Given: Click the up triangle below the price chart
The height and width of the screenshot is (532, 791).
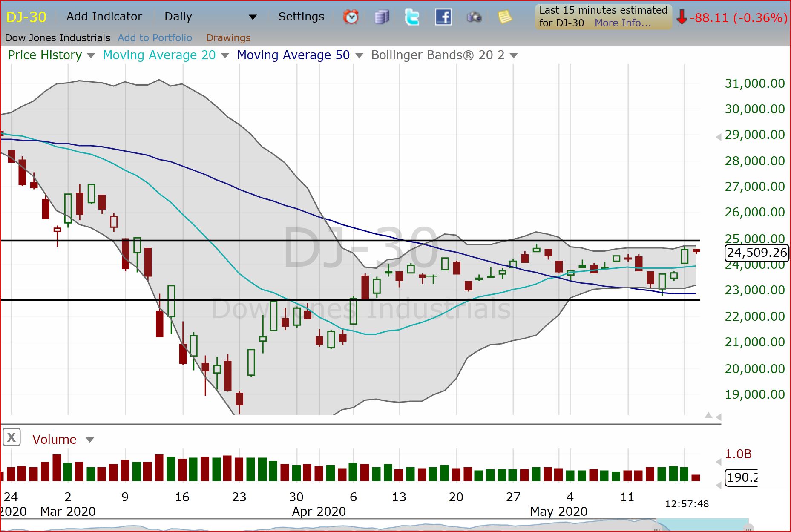Looking at the screenshot, I should point(708,415).
